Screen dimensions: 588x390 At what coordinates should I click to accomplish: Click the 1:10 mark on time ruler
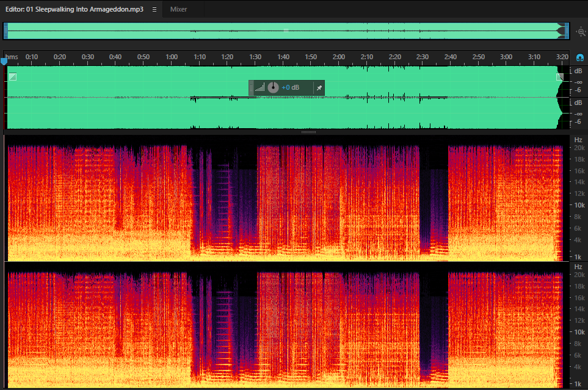point(200,57)
